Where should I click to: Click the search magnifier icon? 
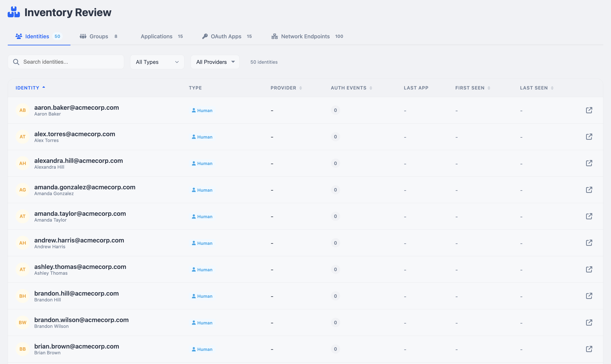(x=16, y=62)
